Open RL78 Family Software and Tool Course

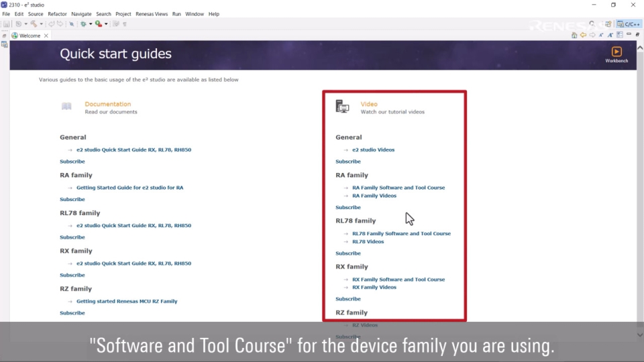point(401,233)
